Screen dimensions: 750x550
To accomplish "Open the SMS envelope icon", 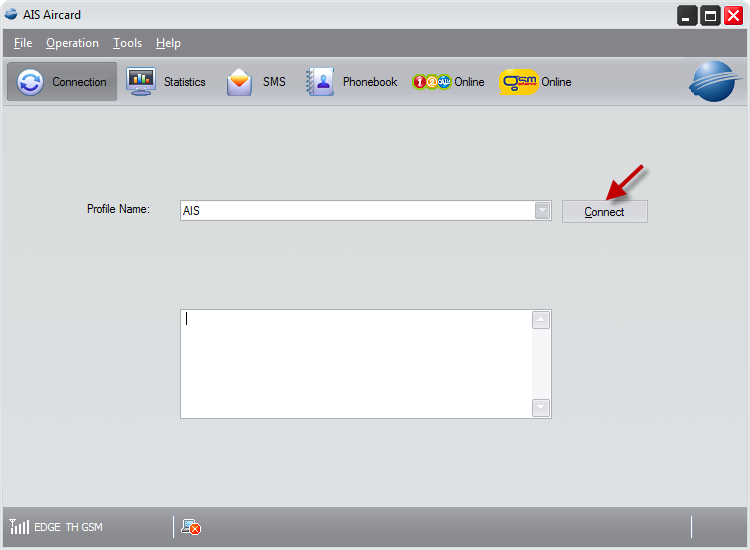I will pos(239,82).
